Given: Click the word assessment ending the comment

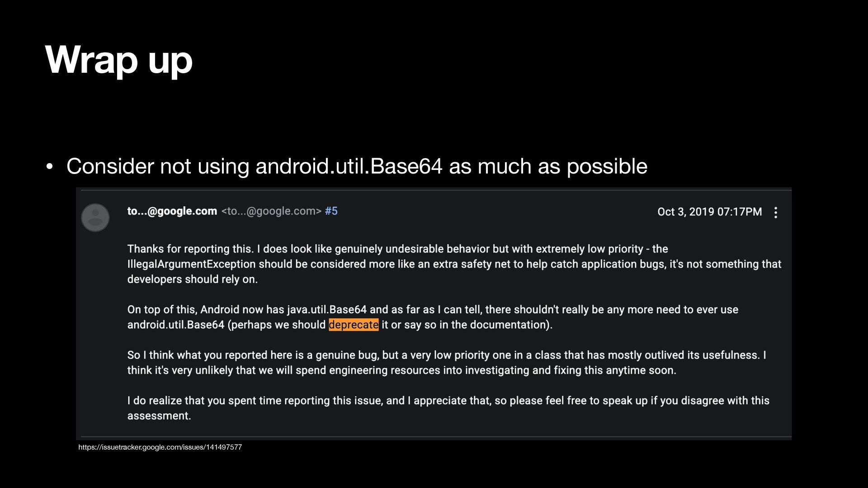Looking at the screenshot, I should click(159, 416).
